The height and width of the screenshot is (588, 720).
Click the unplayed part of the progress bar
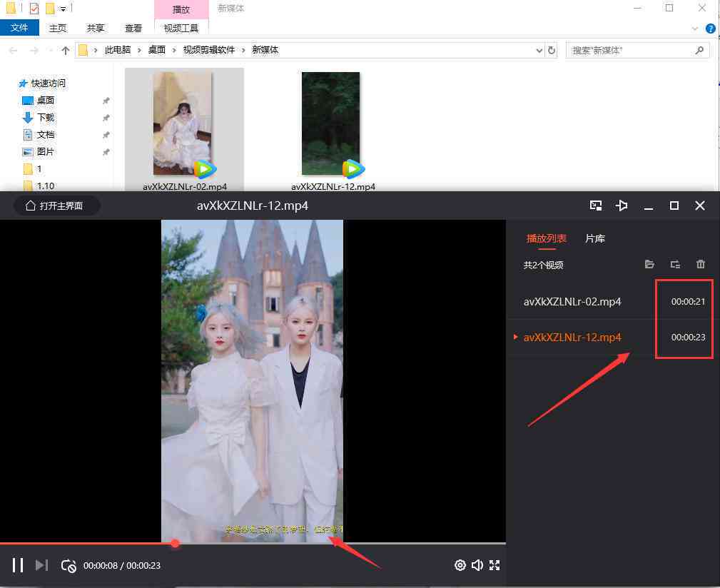(x=342, y=544)
